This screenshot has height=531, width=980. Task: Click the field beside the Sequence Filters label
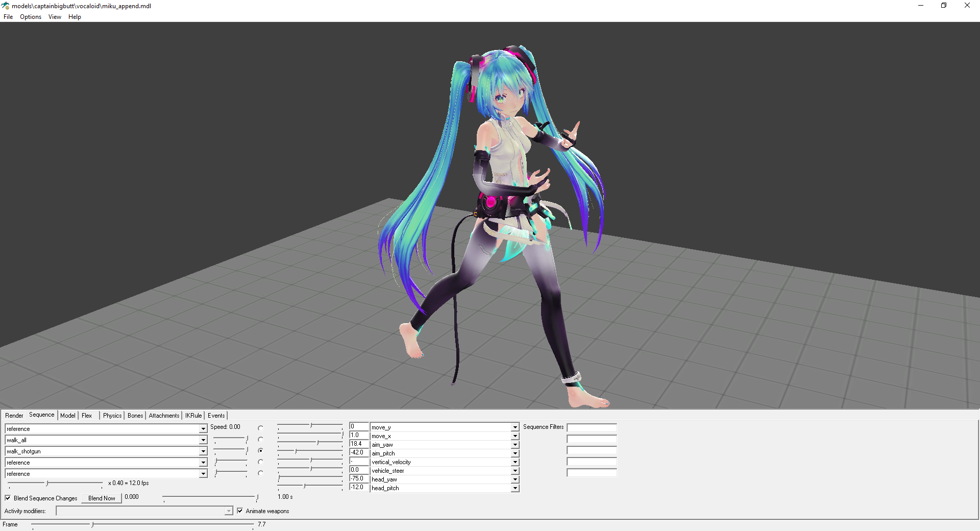(592, 427)
